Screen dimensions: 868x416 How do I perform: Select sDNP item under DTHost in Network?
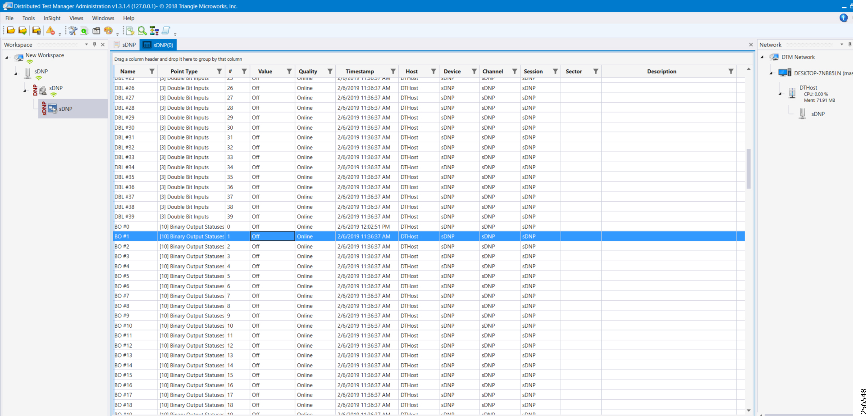coord(818,114)
